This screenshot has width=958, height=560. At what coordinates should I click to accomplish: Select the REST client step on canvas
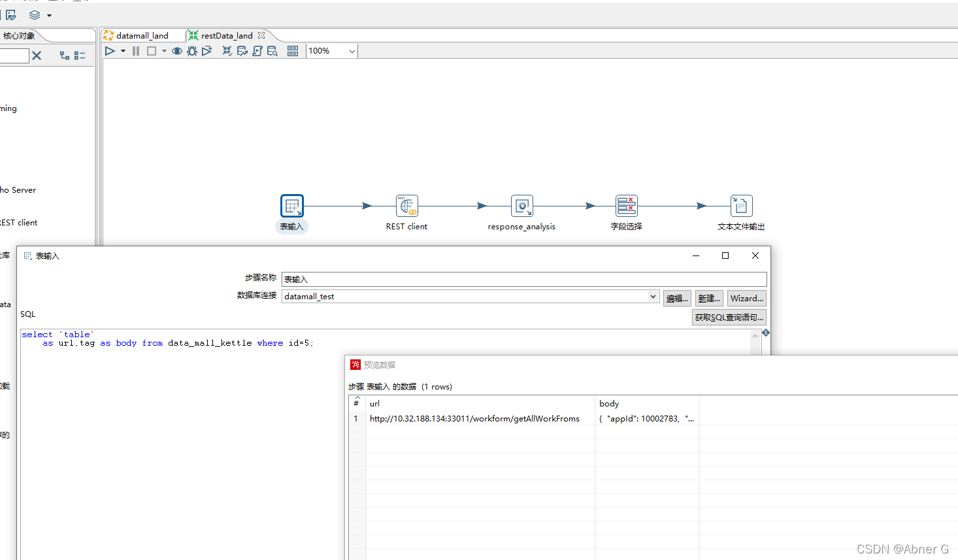(x=407, y=206)
